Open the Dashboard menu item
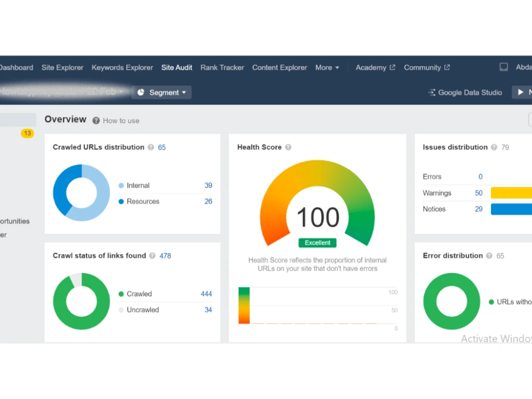 point(16,68)
